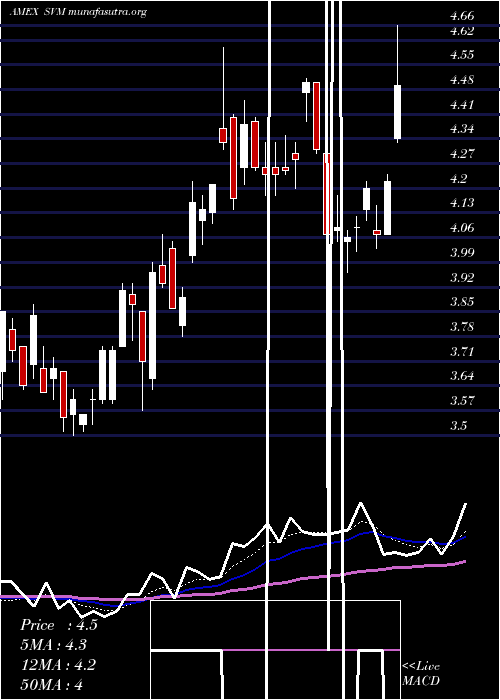Click the tall red candlestick below 4.48
The image size is (500, 700).
tap(316, 116)
